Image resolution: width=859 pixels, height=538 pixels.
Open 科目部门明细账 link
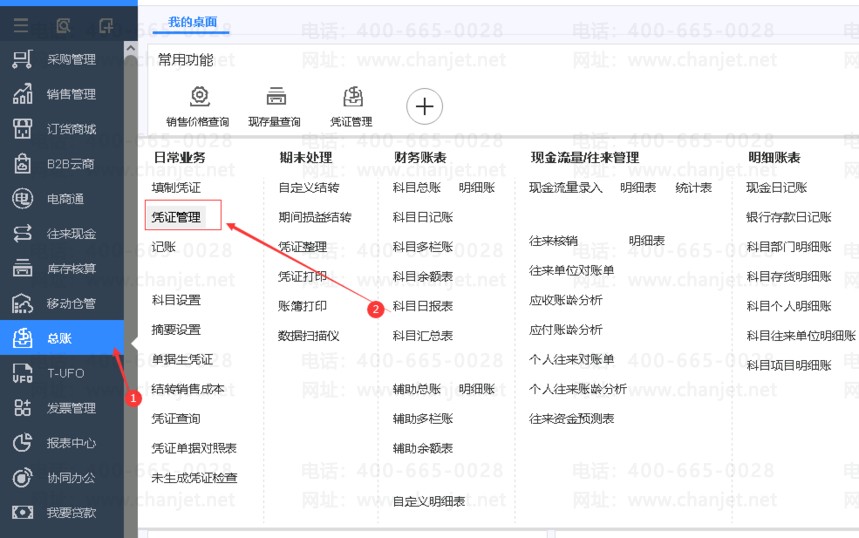click(x=789, y=247)
